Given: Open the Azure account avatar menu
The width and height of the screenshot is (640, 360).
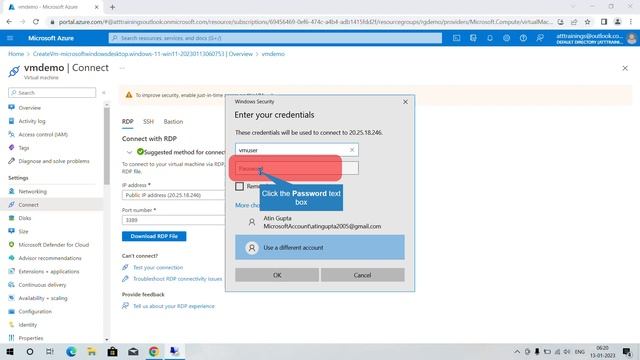Looking at the screenshot, I should [631, 38].
